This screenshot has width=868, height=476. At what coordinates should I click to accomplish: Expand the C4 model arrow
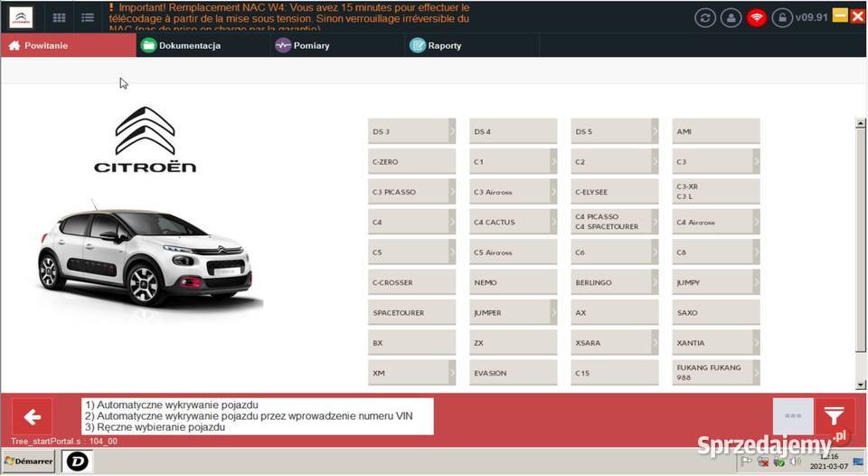[x=452, y=223]
